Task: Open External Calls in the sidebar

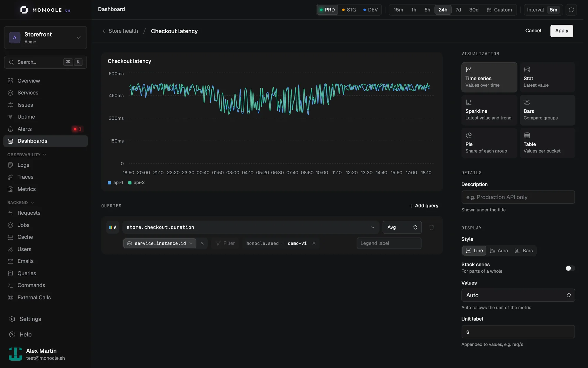Action: click(x=46, y=297)
